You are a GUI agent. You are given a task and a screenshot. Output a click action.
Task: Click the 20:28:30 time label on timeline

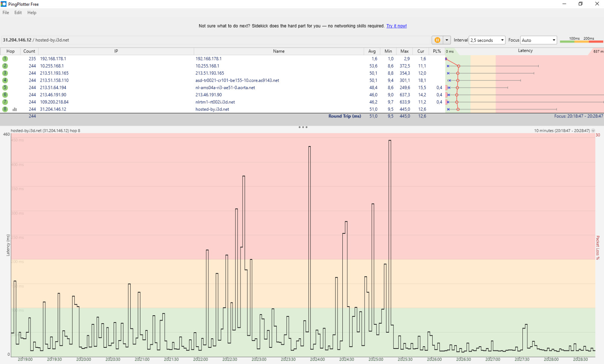580,359
